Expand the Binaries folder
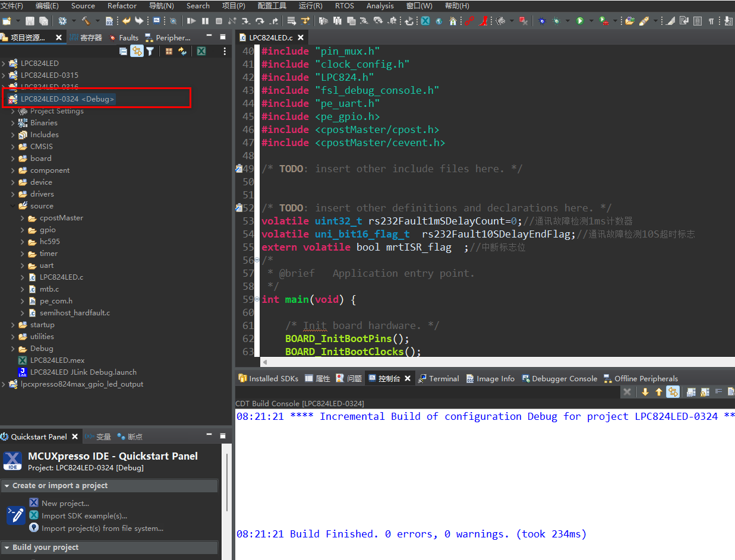This screenshot has height=560, width=735. point(13,123)
